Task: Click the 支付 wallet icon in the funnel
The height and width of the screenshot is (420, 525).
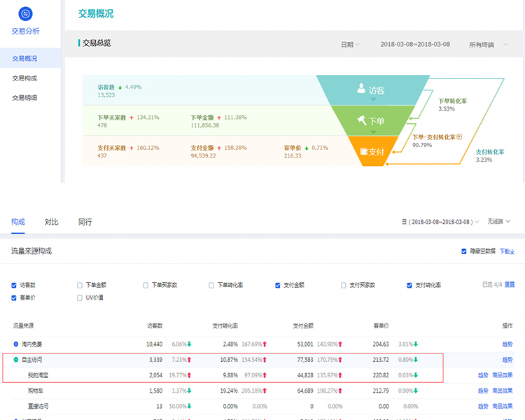Action: [363, 151]
